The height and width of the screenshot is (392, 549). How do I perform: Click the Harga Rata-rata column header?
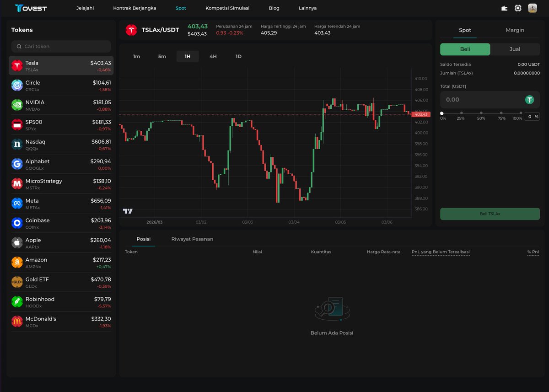pos(383,252)
